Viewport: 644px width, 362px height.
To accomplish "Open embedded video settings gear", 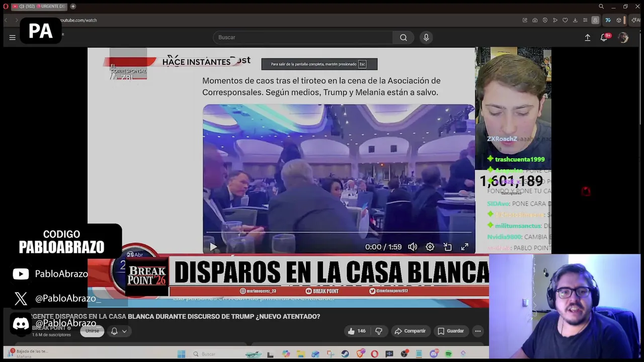I will [x=430, y=247].
